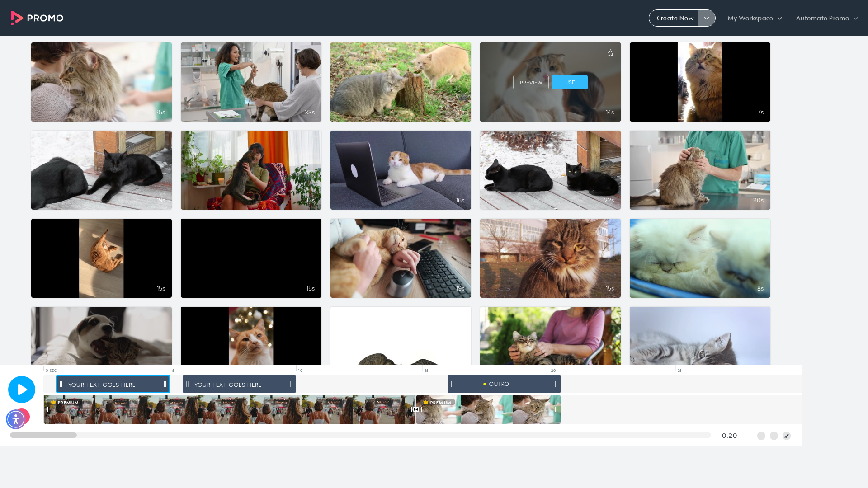Screen dimensions: 868x488
Task: Play the timeline preview
Action: (22, 389)
